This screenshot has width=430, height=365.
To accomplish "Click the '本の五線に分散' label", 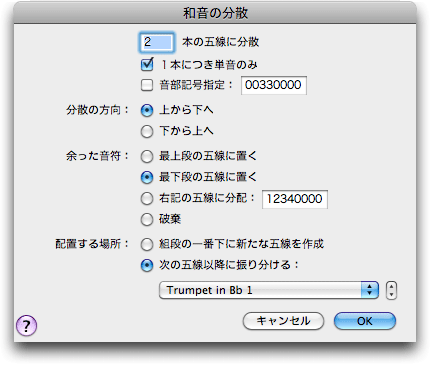I will click(x=221, y=42).
